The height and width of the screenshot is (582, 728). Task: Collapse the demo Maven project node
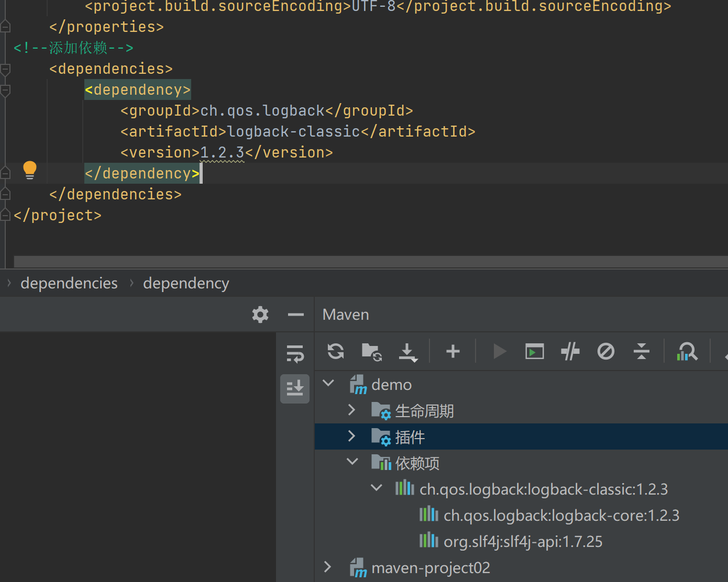tap(328, 383)
